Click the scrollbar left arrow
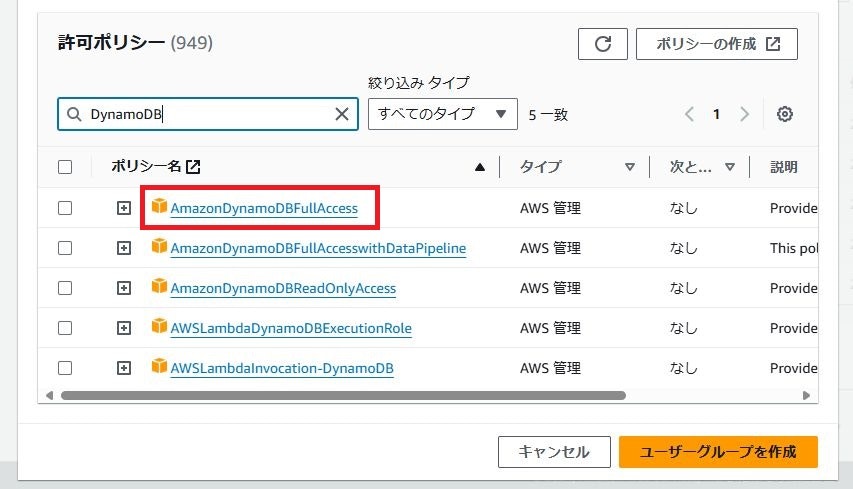853x489 pixels. point(50,395)
